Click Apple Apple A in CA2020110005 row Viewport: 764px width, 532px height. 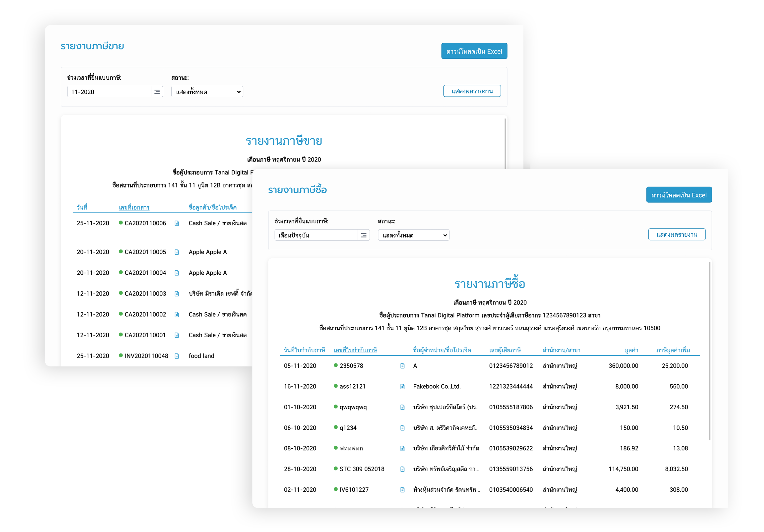pos(208,252)
